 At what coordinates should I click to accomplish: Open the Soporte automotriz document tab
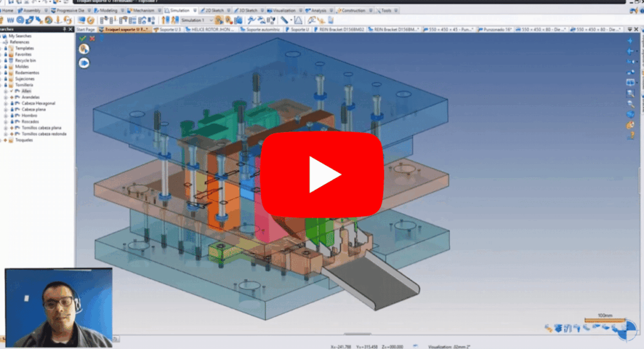260,30
